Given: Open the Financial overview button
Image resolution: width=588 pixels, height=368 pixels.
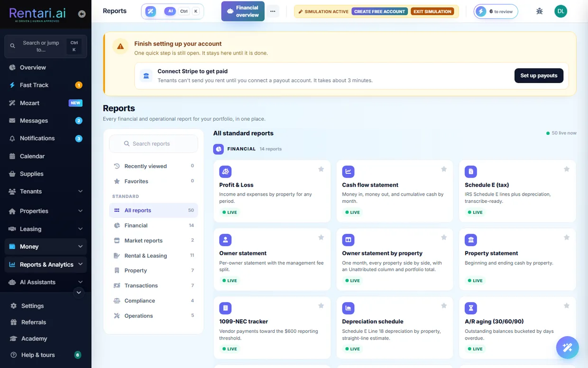Looking at the screenshot, I should tap(243, 11).
